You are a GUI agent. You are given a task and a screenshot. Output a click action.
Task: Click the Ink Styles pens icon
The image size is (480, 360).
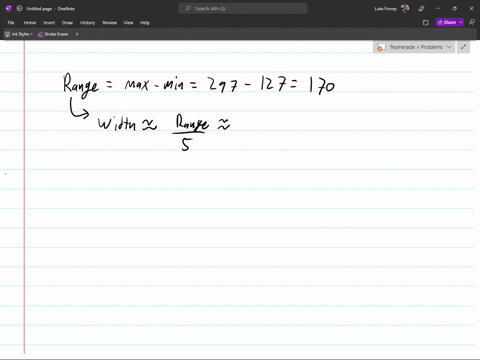point(7,34)
